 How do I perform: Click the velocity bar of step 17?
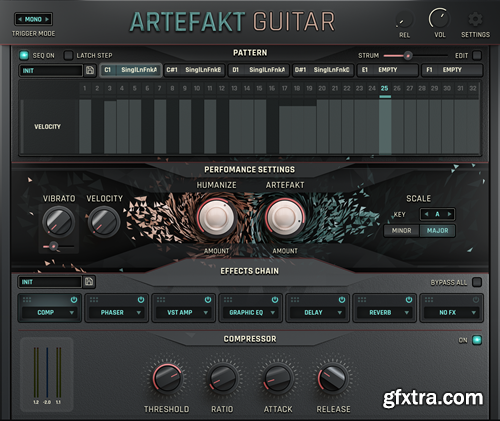click(x=285, y=130)
